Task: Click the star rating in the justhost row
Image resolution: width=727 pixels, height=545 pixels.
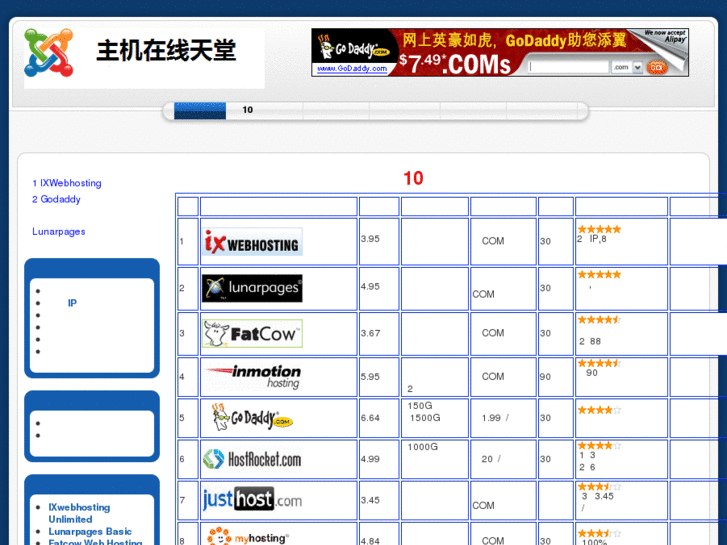Action: tap(599, 487)
